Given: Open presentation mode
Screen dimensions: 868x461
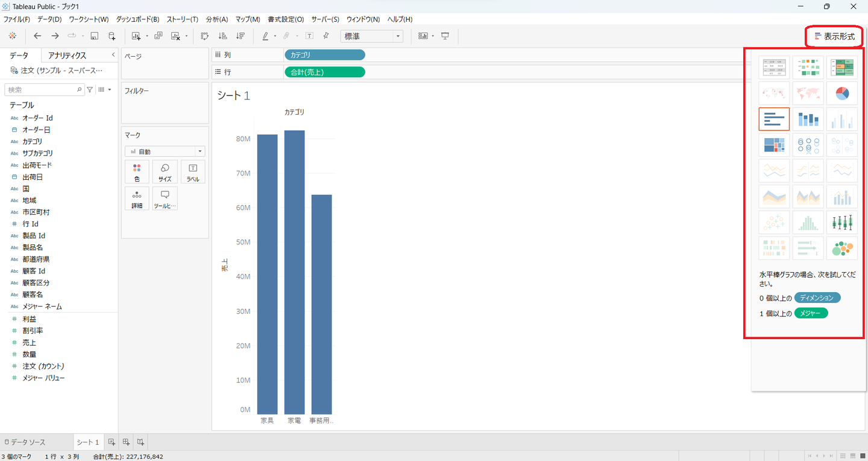Looking at the screenshot, I should coord(445,36).
